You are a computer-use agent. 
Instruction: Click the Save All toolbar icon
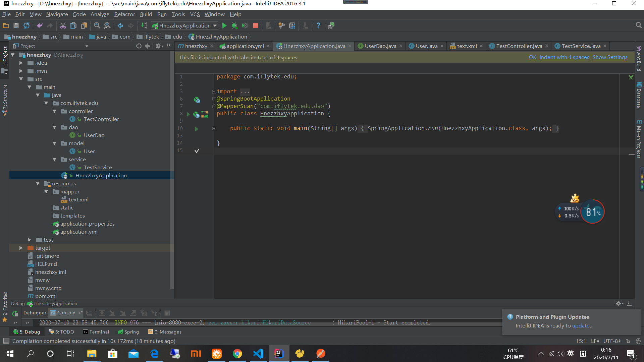pos(16,25)
